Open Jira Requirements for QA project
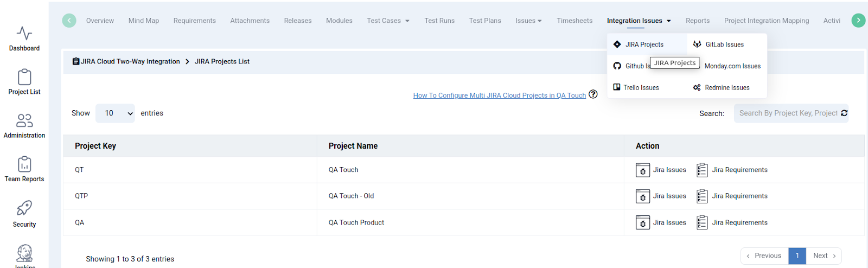 (732, 222)
